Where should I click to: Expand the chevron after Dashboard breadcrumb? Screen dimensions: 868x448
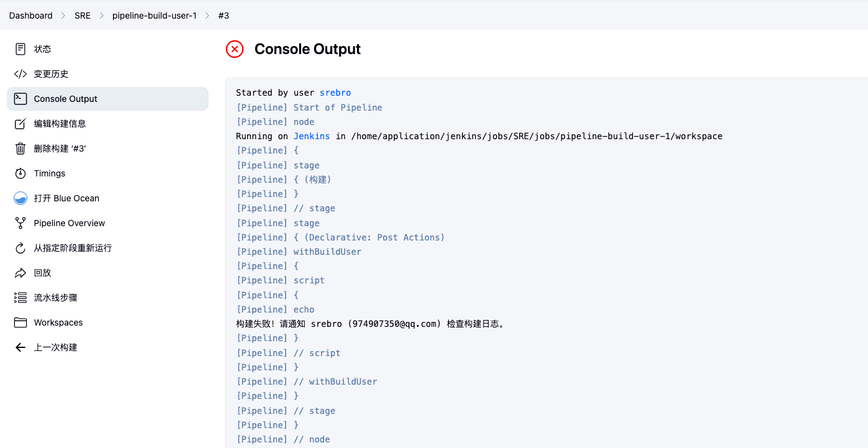pos(63,16)
